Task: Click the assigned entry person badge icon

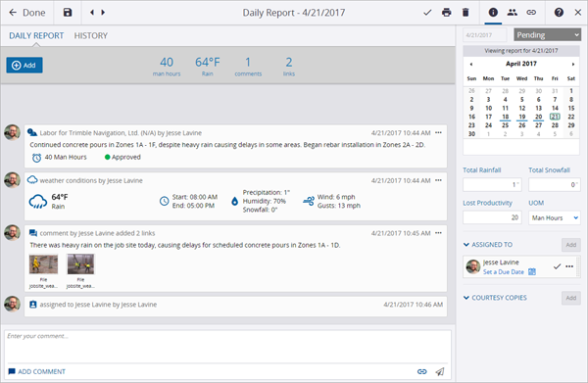Action: 33,305
